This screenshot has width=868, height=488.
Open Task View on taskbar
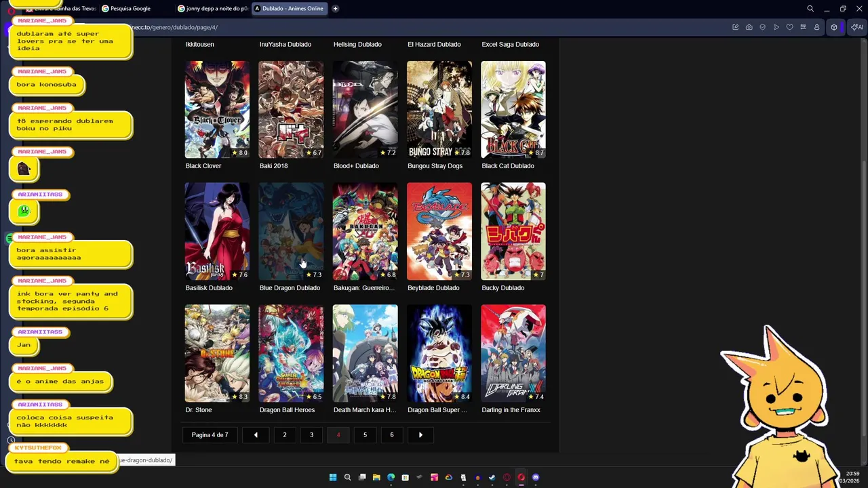click(x=362, y=477)
